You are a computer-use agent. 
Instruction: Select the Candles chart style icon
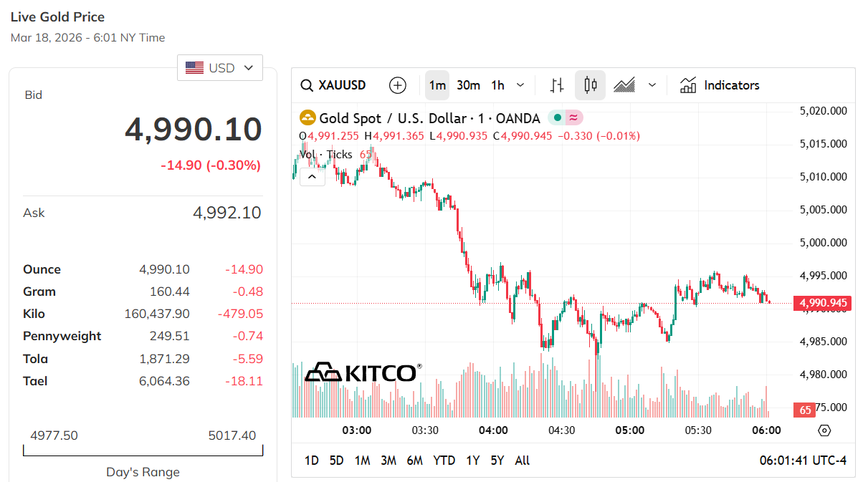(x=591, y=85)
